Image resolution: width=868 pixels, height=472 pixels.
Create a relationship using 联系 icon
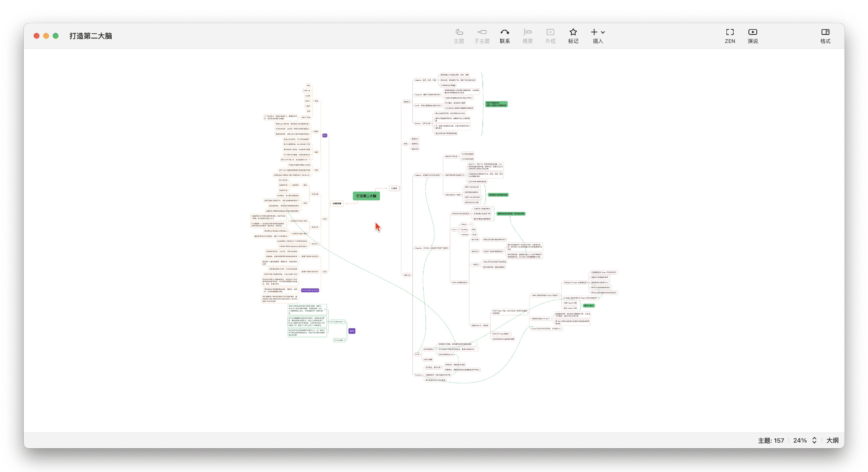click(505, 32)
